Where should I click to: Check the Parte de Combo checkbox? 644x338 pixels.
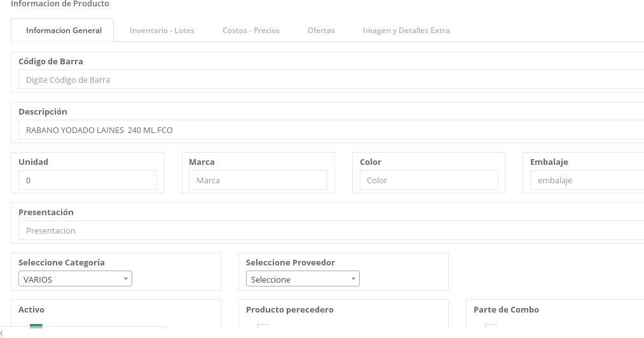coord(491,328)
